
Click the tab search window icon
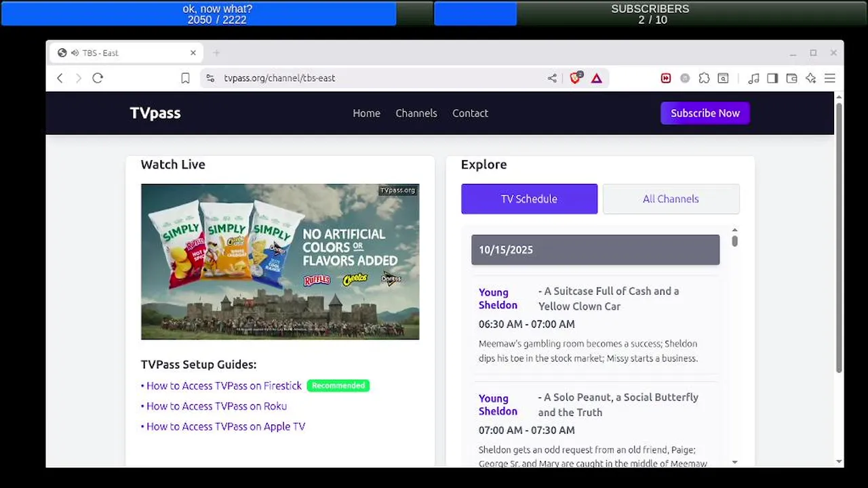click(x=724, y=78)
